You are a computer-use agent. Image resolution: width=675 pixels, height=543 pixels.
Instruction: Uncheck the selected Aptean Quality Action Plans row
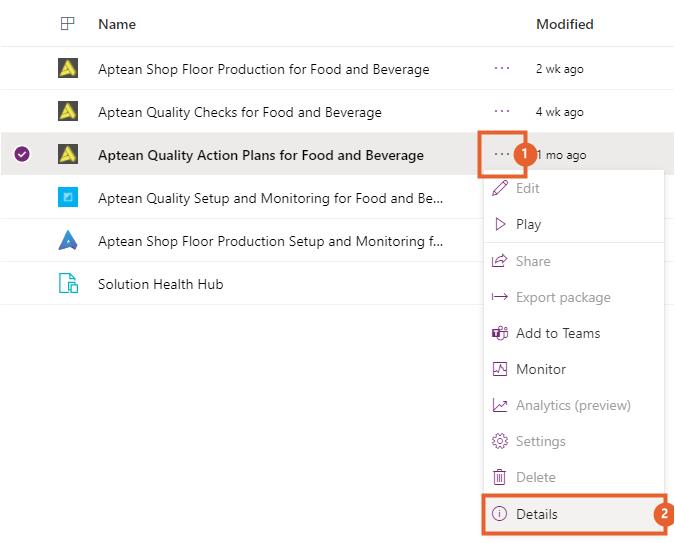[x=22, y=155]
